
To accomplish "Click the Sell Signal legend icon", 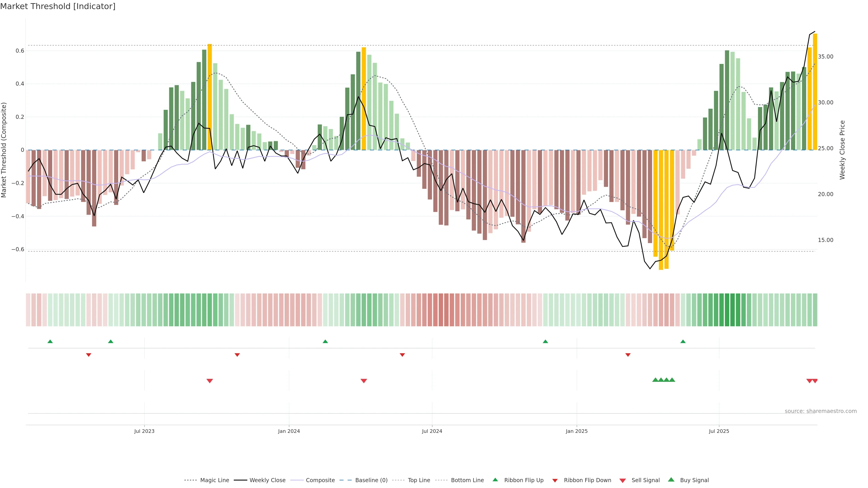I will pyautogui.click(x=623, y=481).
